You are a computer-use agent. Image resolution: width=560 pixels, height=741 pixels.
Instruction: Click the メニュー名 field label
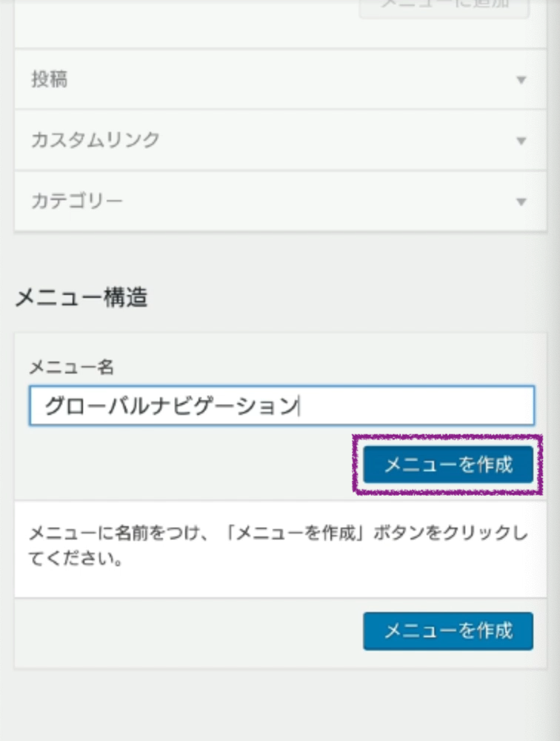click(x=71, y=366)
